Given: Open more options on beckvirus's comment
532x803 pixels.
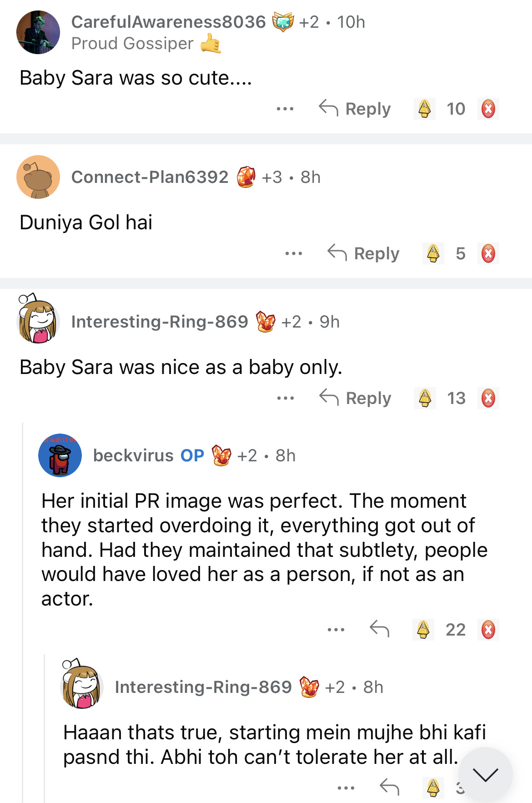Looking at the screenshot, I should coord(336,630).
